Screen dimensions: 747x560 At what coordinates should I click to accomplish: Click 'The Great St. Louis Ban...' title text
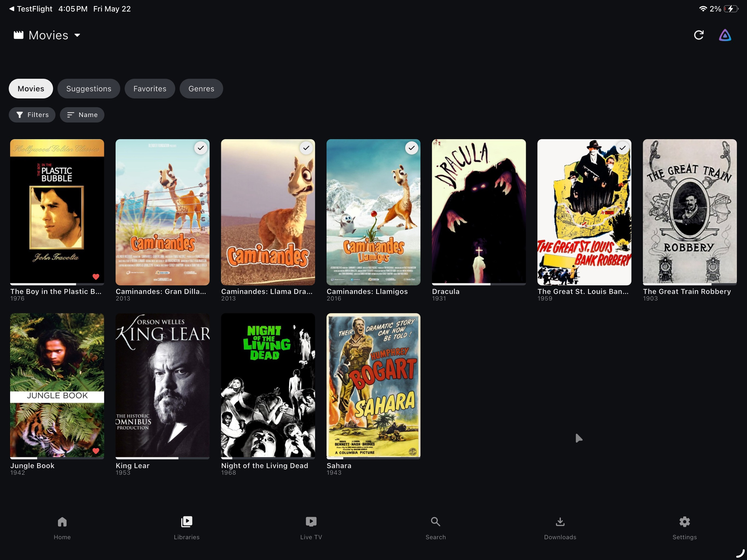tap(583, 291)
